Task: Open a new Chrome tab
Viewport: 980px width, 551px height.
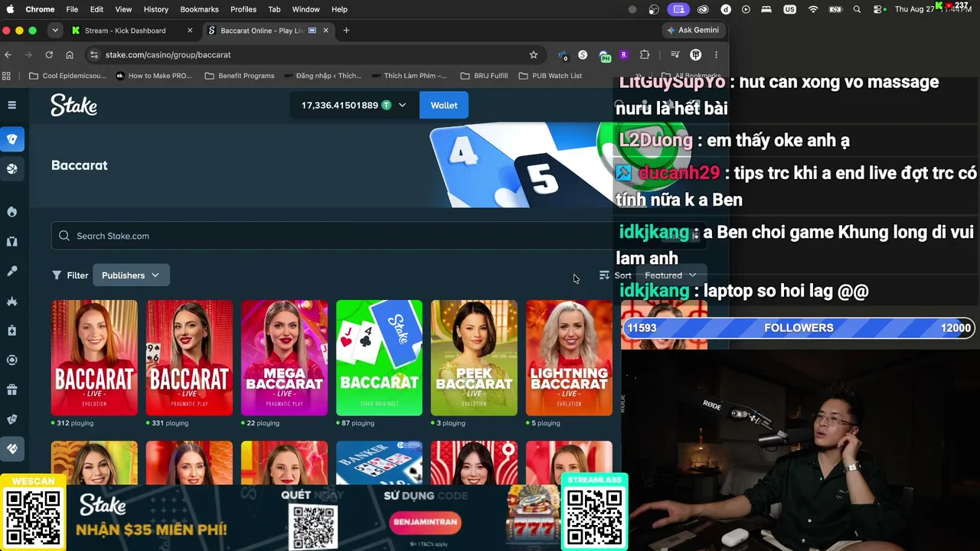Action: [346, 31]
